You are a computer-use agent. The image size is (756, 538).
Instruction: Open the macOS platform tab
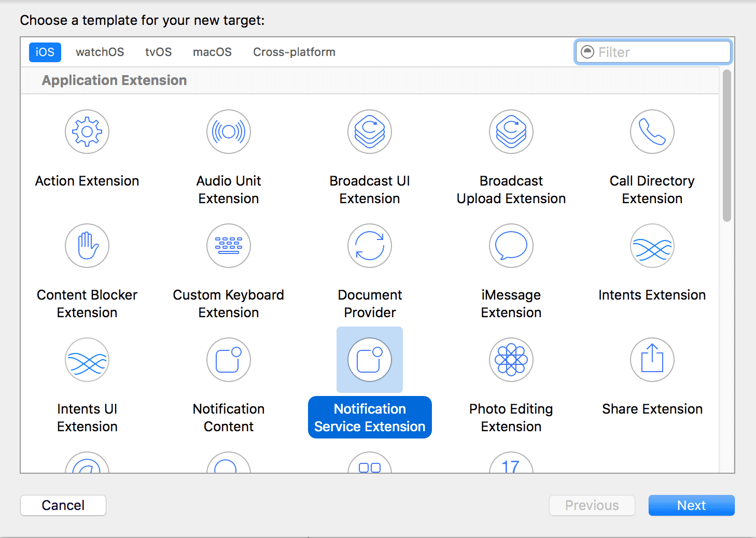(x=212, y=52)
